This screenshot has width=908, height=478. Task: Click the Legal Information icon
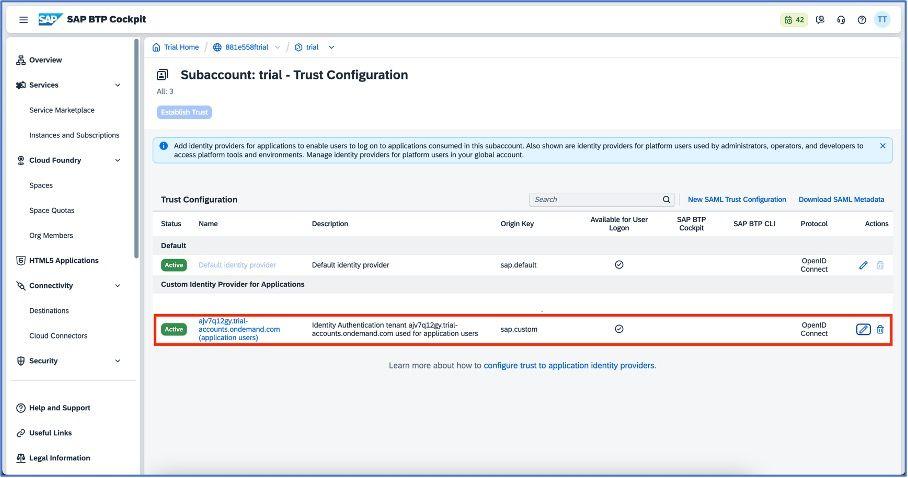(x=21, y=458)
